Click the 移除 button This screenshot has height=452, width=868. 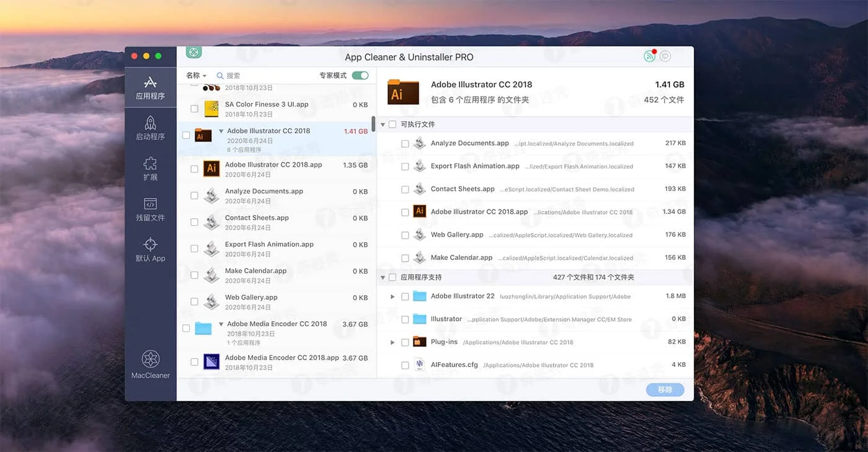(665, 389)
